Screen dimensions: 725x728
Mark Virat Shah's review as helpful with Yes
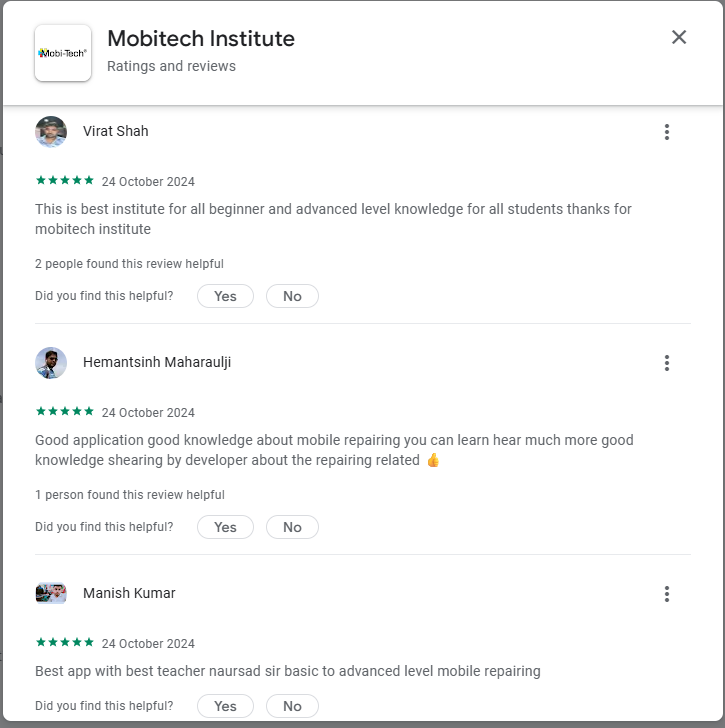pos(225,296)
